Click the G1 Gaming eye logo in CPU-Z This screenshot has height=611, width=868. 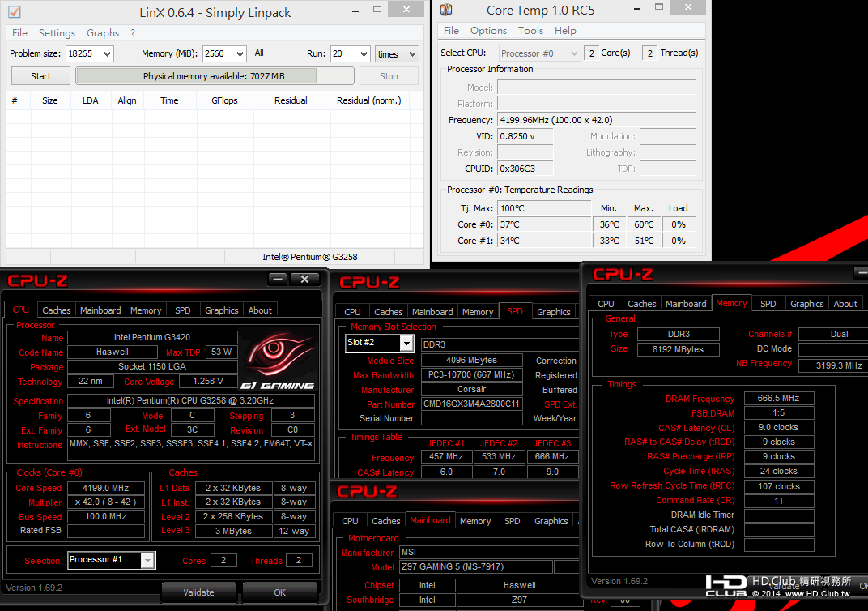278,359
